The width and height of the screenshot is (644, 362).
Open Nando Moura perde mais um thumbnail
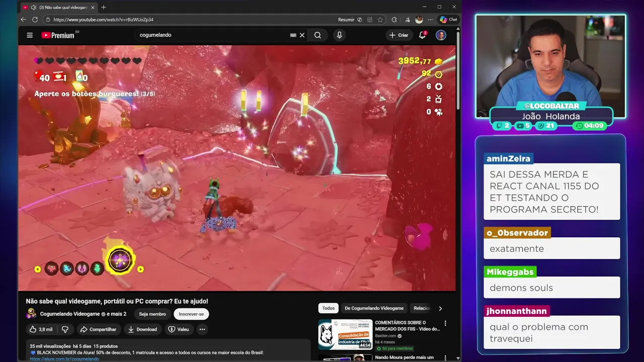(x=345, y=358)
